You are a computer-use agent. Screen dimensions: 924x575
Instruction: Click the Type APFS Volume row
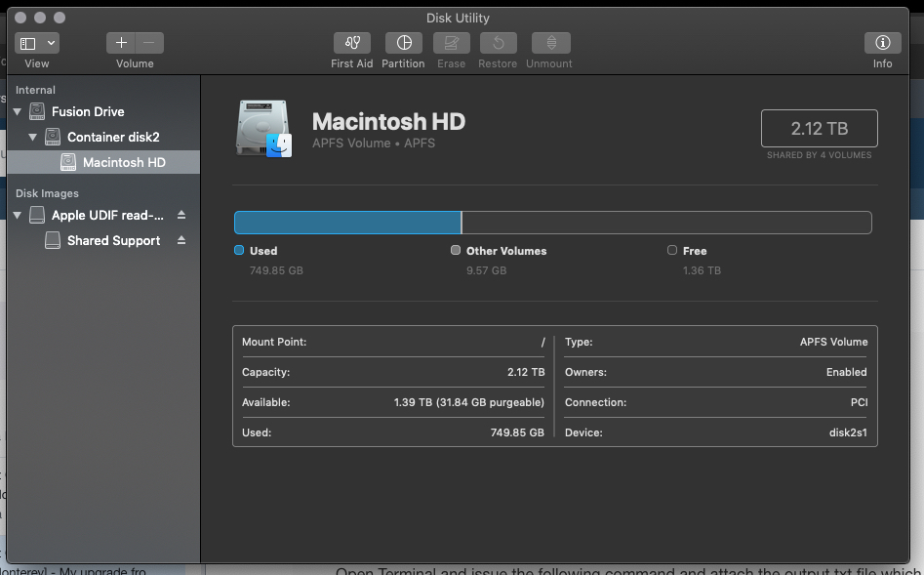716,342
